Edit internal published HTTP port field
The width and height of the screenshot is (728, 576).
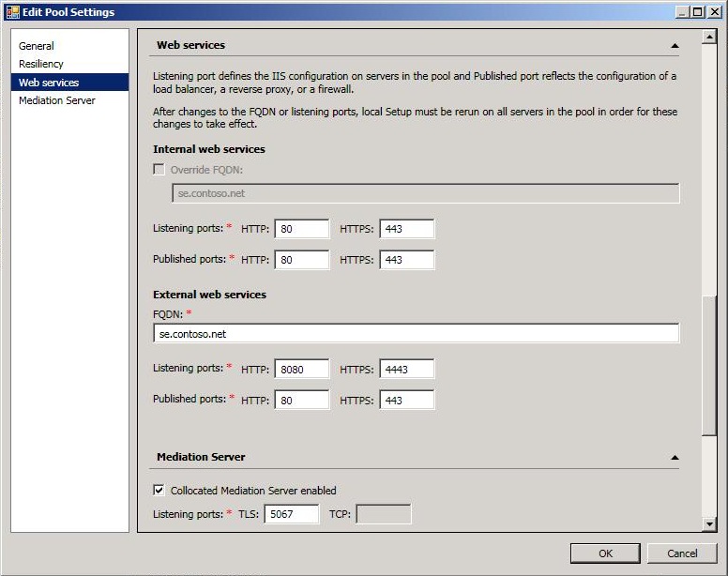coord(302,260)
